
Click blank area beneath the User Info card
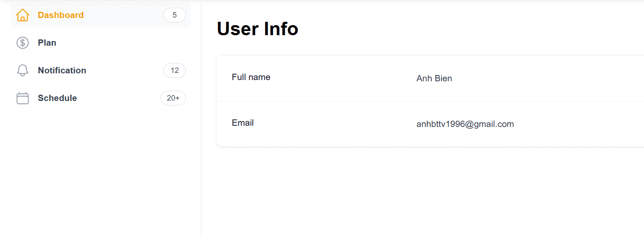pos(420,193)
